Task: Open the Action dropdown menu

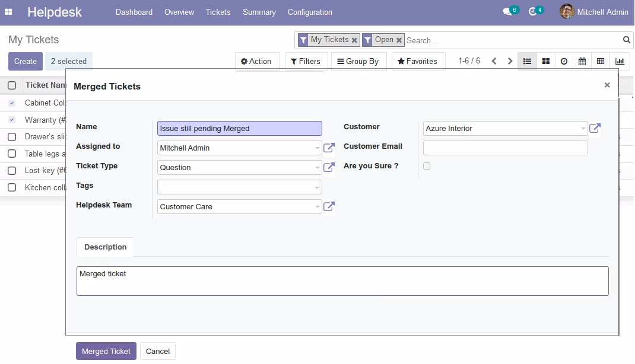Action: [x=256, y=61]
